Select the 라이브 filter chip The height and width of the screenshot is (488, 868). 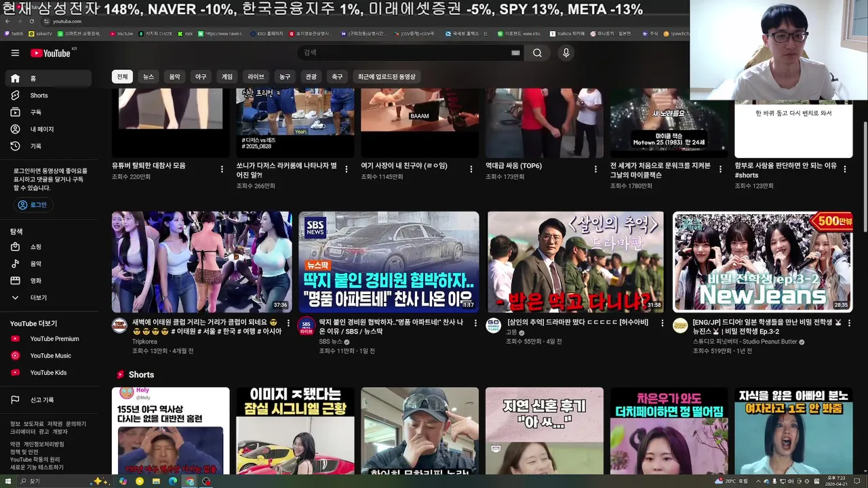point(256,77)
